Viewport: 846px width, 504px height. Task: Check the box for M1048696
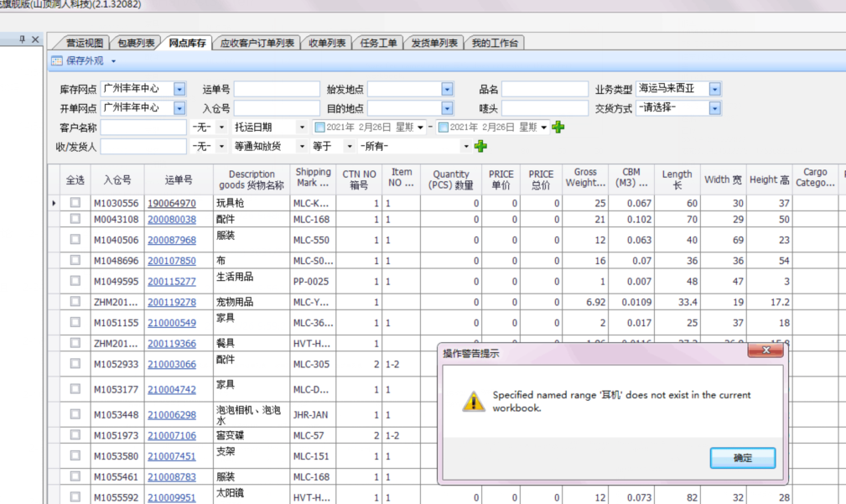75,260
